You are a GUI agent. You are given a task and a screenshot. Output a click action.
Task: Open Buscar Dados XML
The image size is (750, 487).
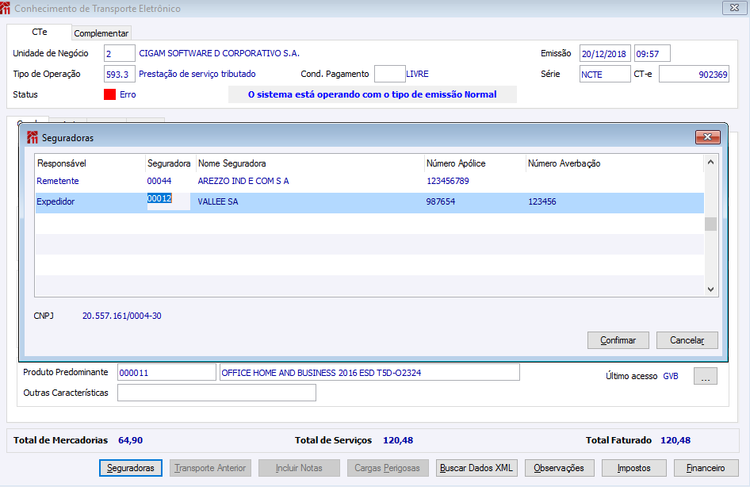click(476, 468)
